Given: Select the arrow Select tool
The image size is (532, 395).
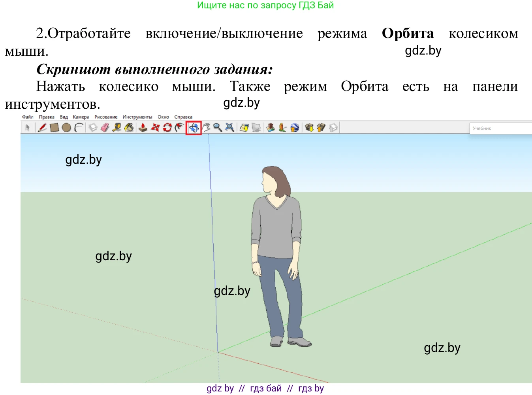Looking at the screenshot, I should click(x=27, y=127).
